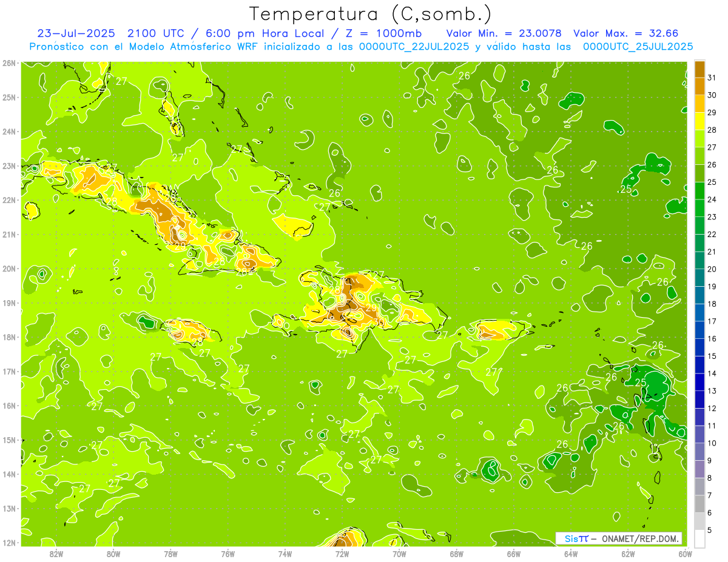The width and height of the screenshot is (728, 562).
Task: Click the title "Temperatura (C,somb.)"
Action: (371, 14)
